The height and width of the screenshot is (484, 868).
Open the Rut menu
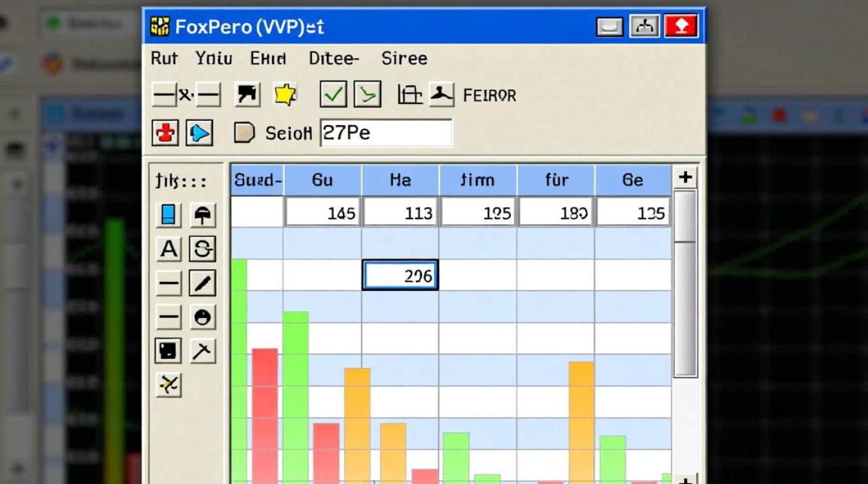tap(164, 59)
